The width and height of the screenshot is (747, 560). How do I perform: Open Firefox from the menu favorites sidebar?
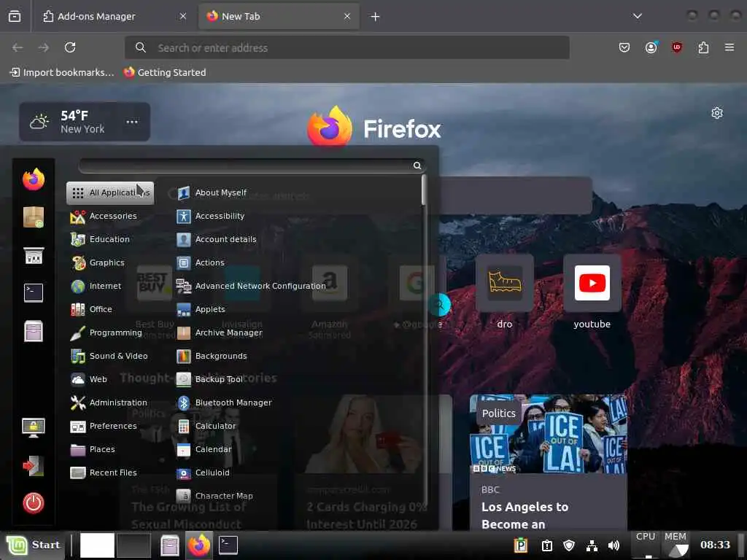pyautogui.click(x=34, y=179)
